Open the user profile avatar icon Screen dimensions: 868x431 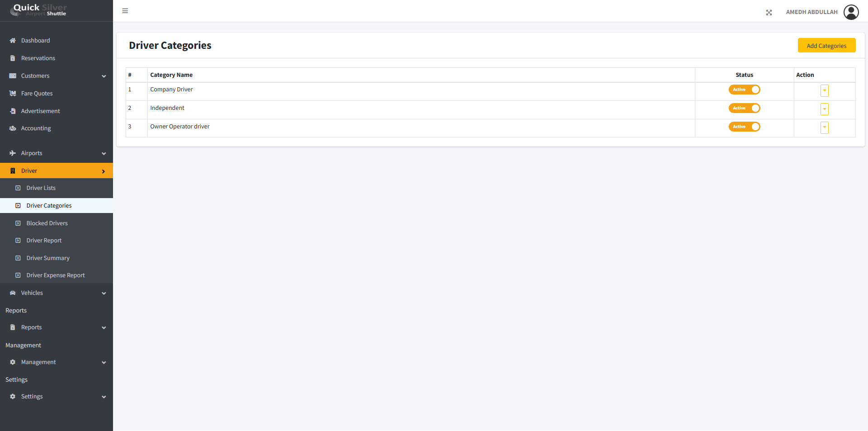click(851, 12)
